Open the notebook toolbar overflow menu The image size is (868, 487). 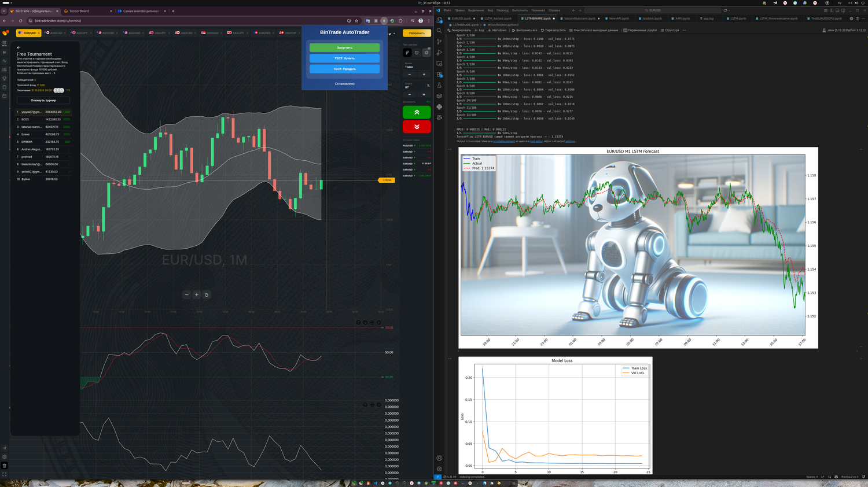click(x=684, y=30)
